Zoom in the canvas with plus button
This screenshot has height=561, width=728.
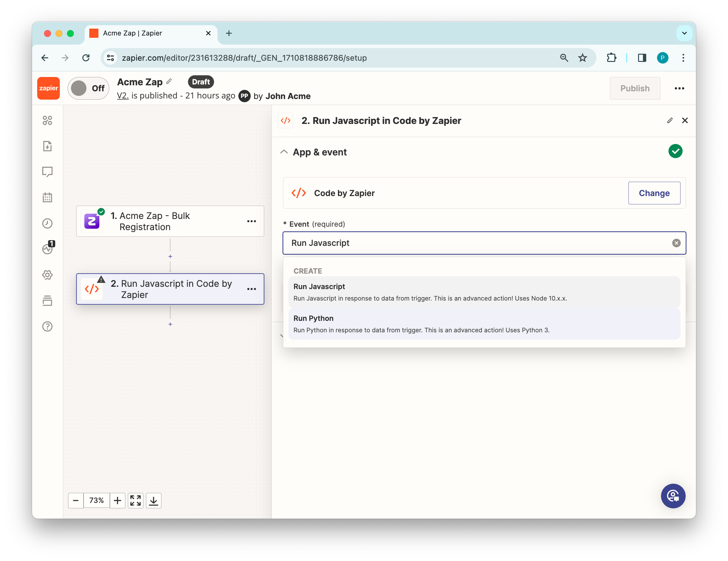117,500
